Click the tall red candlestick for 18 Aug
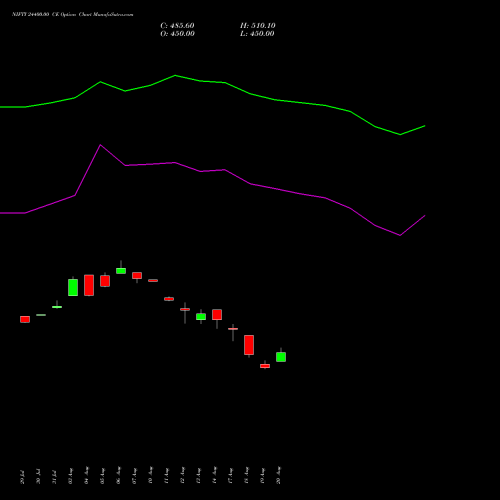Viewport: 500px width, 500px height. [249, 345]
